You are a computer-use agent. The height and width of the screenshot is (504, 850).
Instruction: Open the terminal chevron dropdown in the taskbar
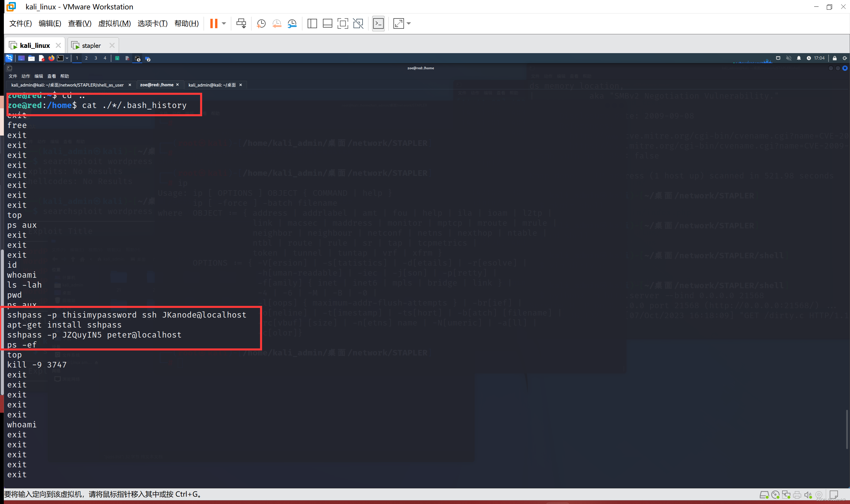pyautogui.click(x=67, y=58)
